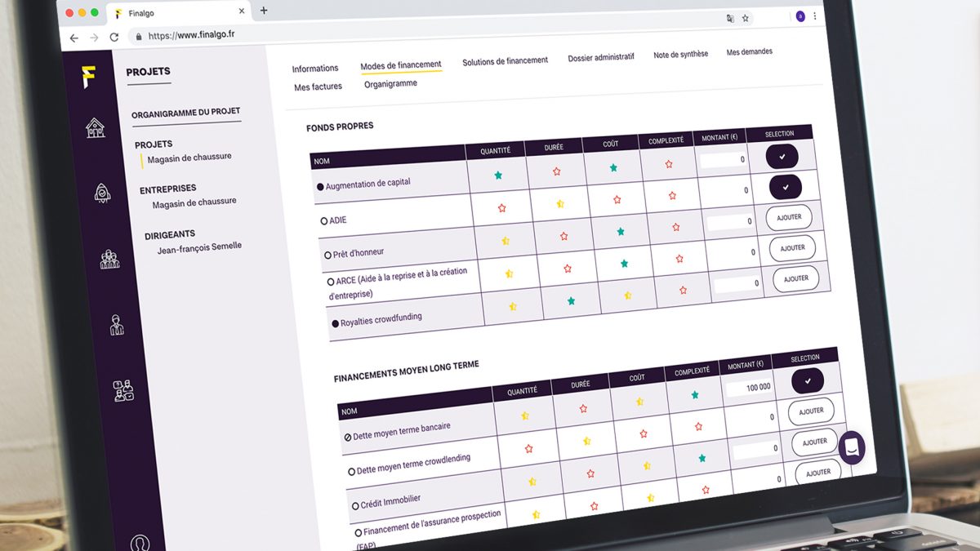Select the Royalties crowdfunding radio button
Image resolution: width=980 pixels, height=551 pixels.
(x=336, y=324)
